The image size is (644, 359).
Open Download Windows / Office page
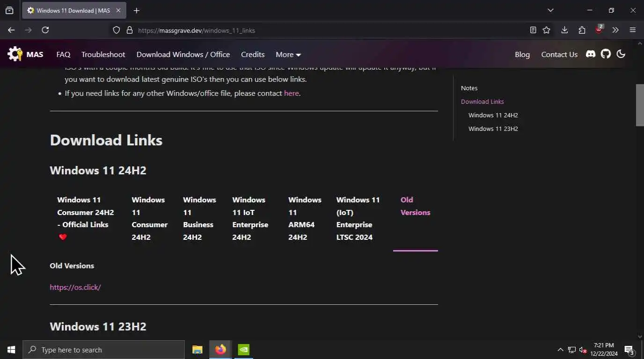(183, 54)
